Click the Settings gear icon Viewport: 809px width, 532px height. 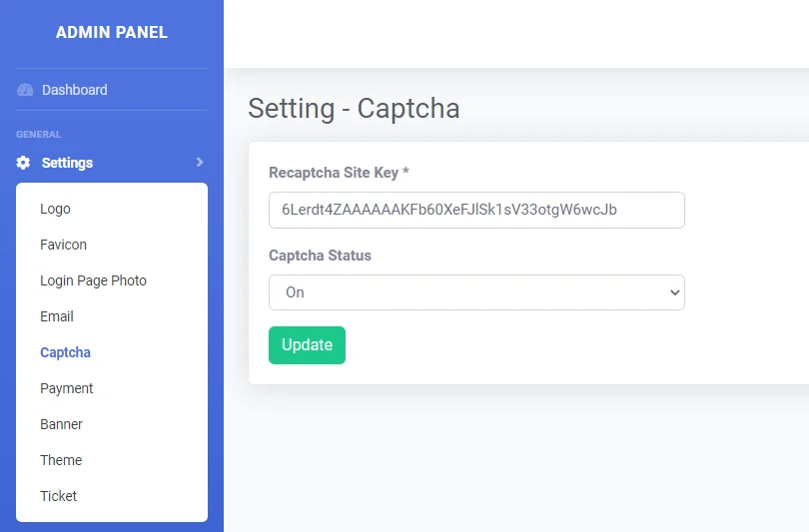pyautogui.click(x=23, y=163)
